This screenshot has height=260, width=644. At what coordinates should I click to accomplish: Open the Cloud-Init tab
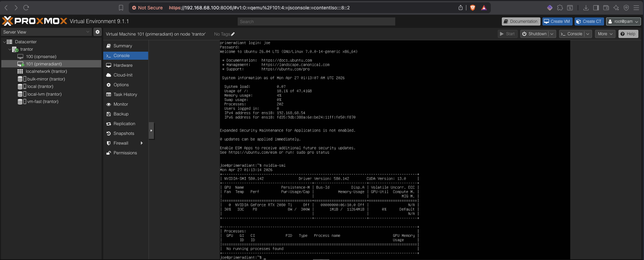click(x=126, y=75)
